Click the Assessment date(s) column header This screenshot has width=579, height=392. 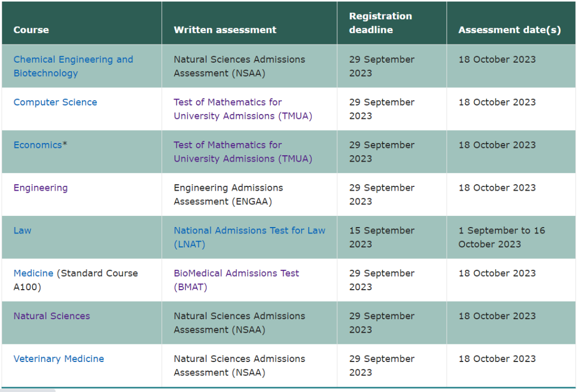point(509,30)
